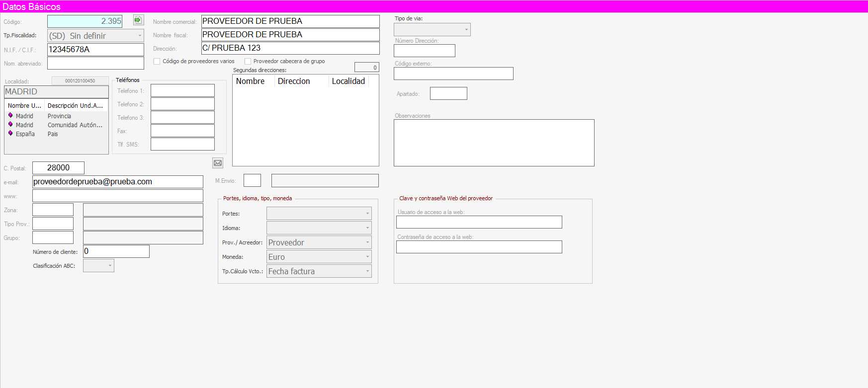Click the envelope mail icon button

click(218, 163)
